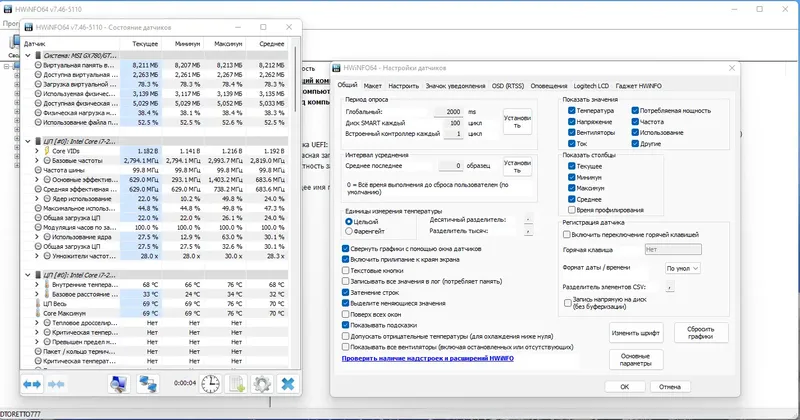Viewport: 800px width, 420px height.
Task: Toggle the Потребляемая мощность checkbox
Action: (635, 110)
